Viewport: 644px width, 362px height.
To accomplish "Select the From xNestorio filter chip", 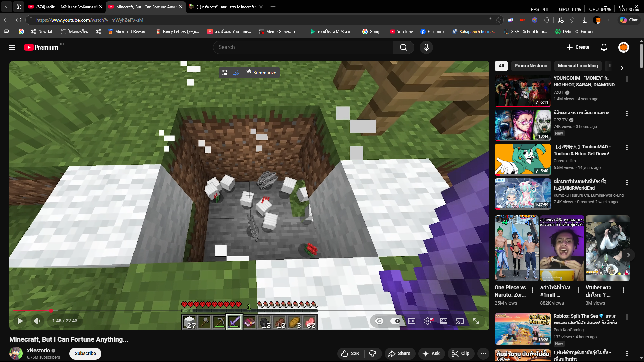I will [531, 66].
